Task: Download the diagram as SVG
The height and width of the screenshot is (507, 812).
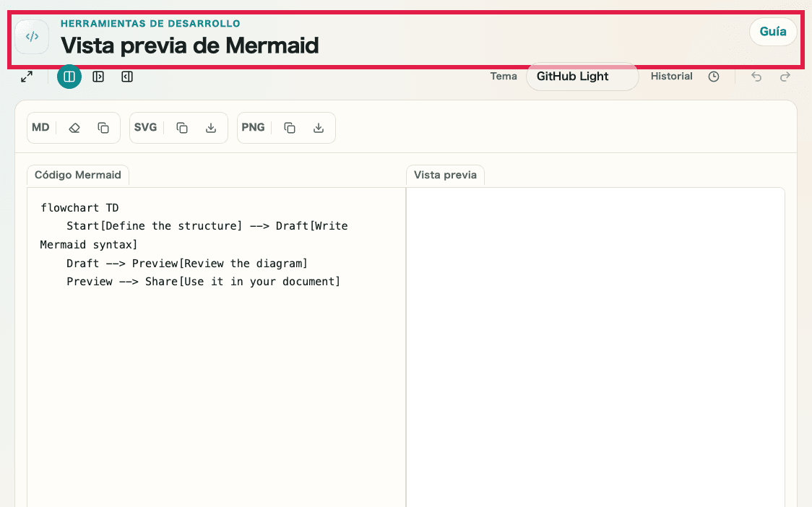Action: tap(210, 127)
